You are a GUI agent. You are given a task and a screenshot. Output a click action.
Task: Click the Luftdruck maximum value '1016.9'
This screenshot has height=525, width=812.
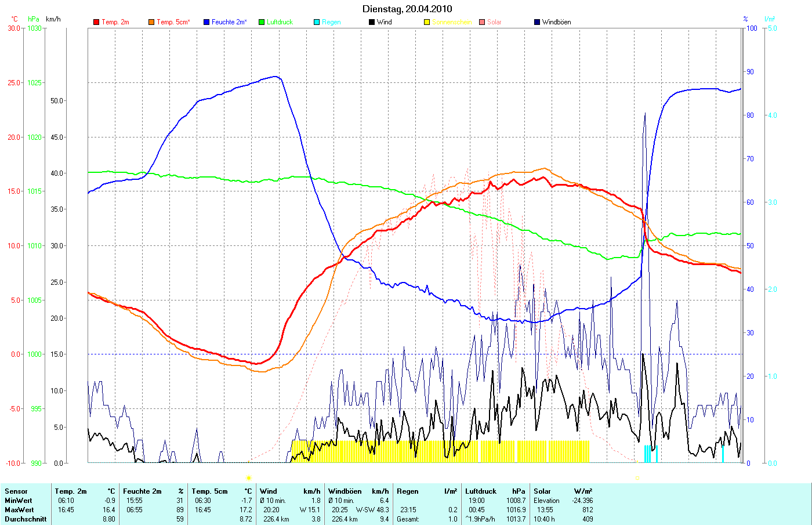point(516,510)
